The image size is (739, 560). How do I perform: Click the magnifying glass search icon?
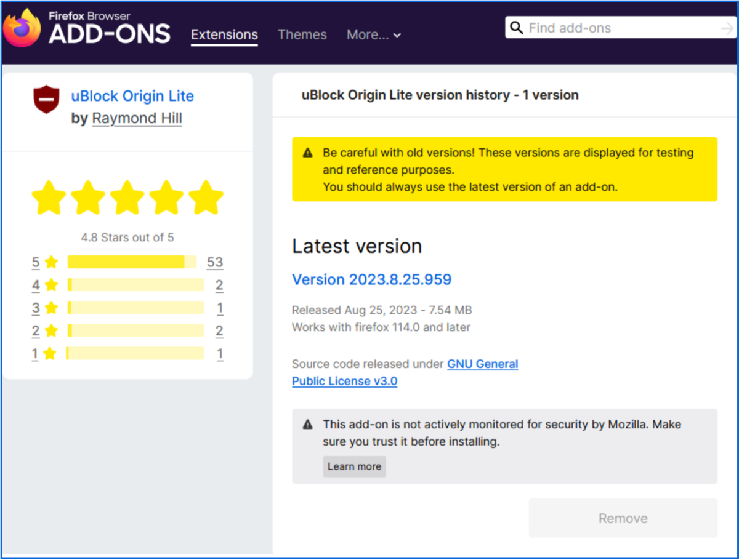pyautogui.click(x=516, y=28)
